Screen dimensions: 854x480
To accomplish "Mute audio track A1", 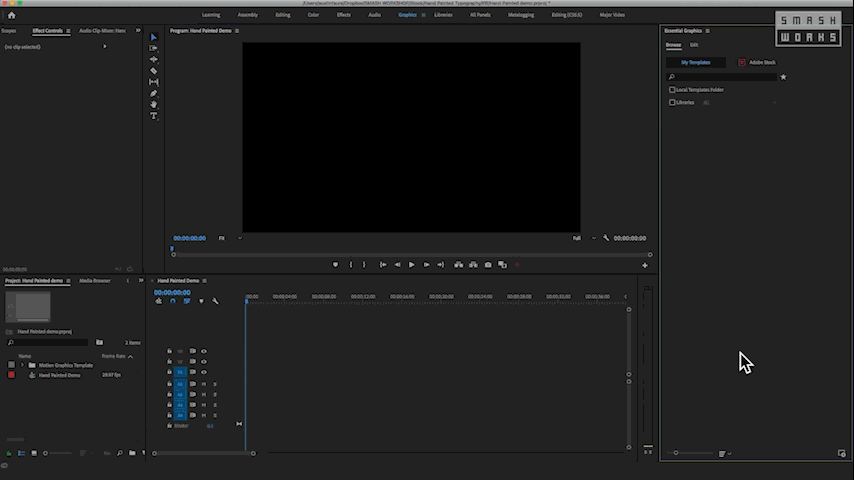I will coord(204,384).
